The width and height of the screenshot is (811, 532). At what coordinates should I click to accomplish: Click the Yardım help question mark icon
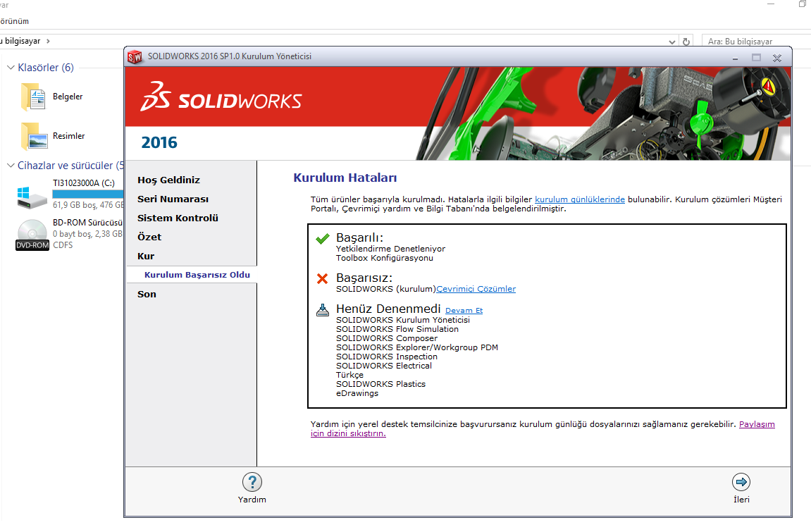click(x=252, y=482)
